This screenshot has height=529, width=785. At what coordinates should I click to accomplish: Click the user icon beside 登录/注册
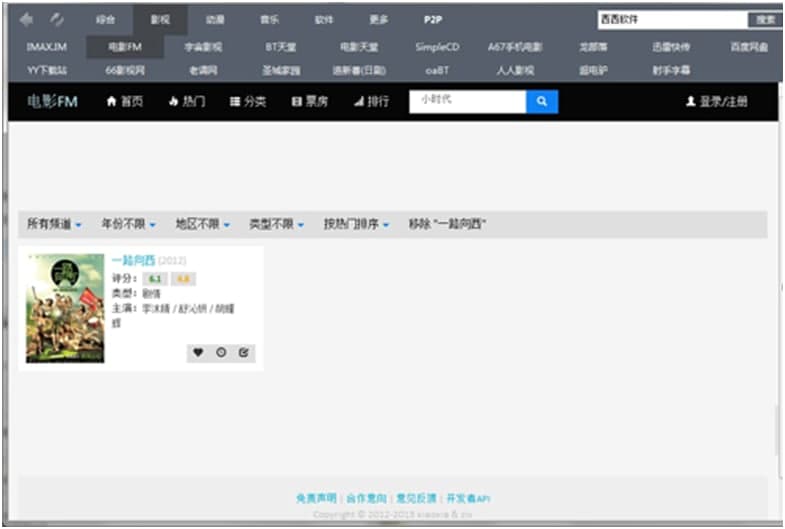click(x=690, y=102)
